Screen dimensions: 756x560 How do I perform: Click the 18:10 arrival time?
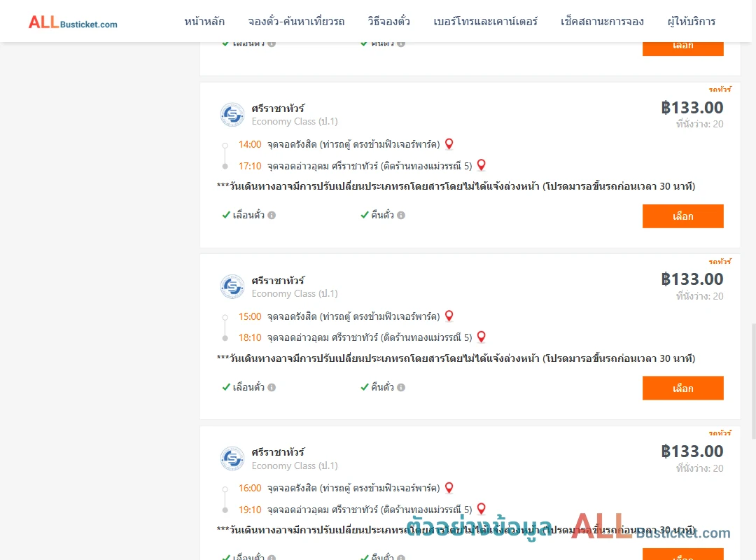pyautogui.click(x=250, y=337)
